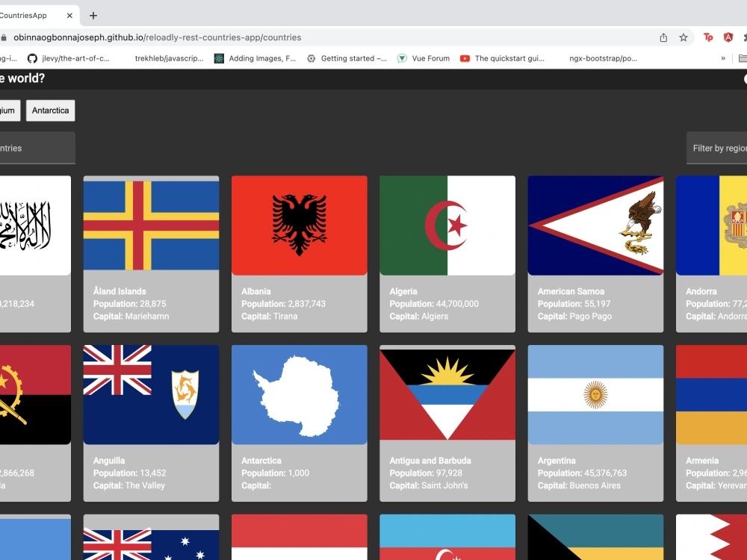Screen dimensions: 747x560
Task: Click the Antigua and Barbuda flag image
Action: point(447,395)
